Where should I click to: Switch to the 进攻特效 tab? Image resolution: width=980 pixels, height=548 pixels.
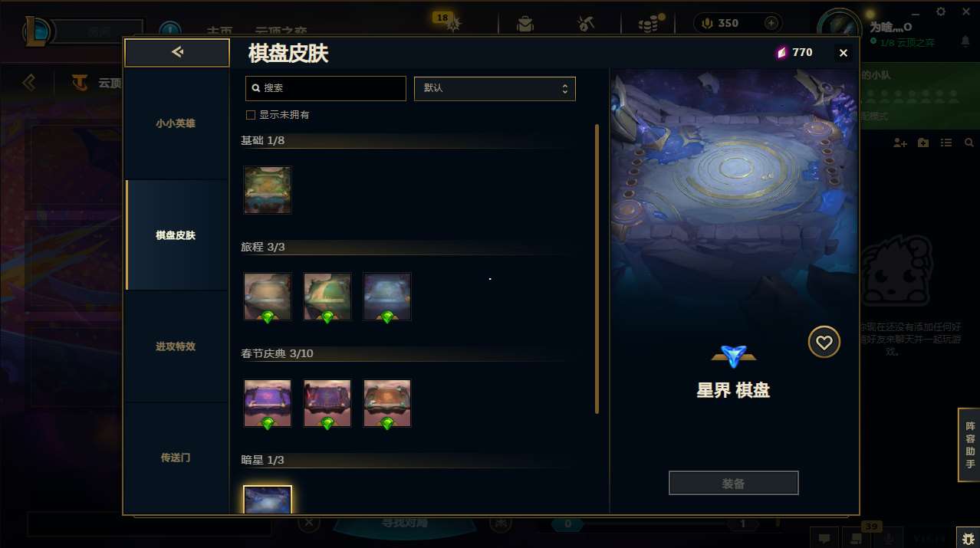click(176, 346)
